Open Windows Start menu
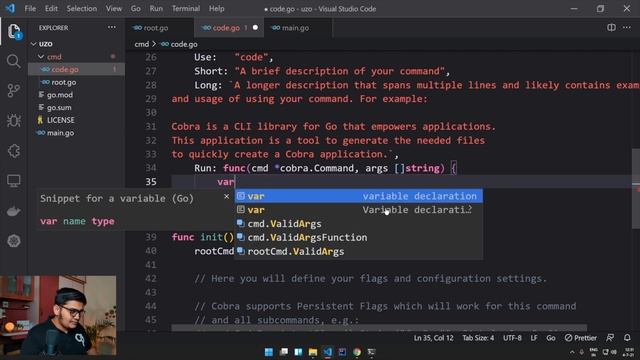This screenshot has height=360, width=640. [269, 352]
